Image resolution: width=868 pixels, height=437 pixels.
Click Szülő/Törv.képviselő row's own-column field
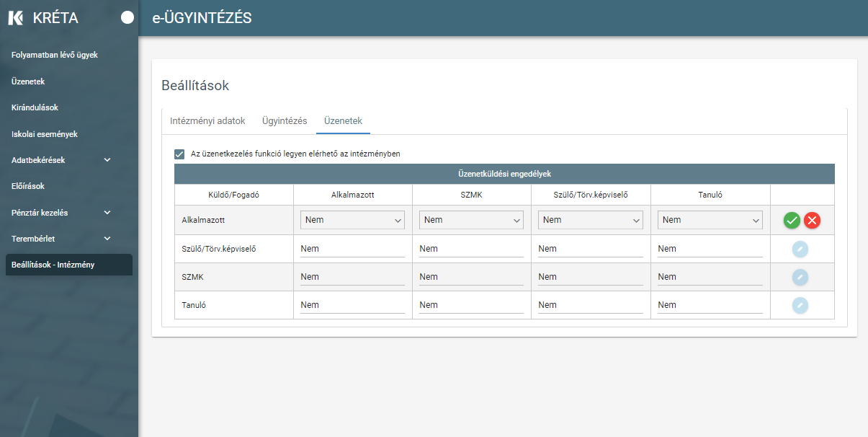(591, 249)
